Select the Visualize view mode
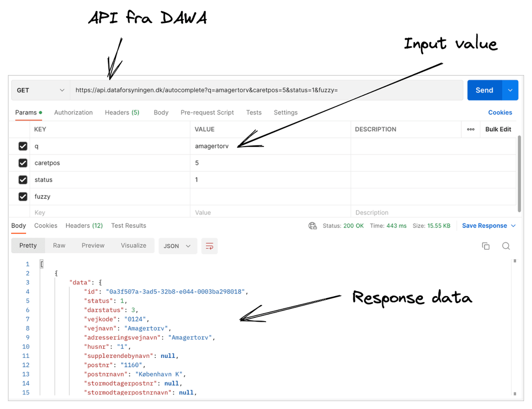The image size is (532, 409). 134,246
